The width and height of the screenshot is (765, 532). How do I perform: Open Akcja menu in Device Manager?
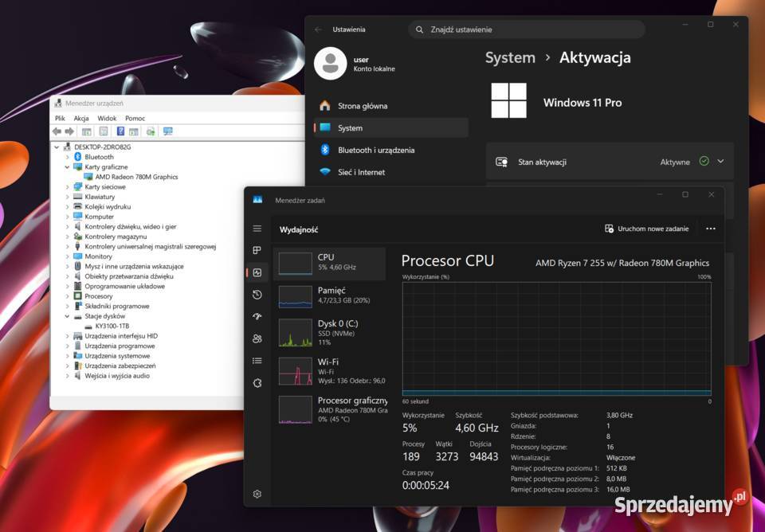point(81,118)
